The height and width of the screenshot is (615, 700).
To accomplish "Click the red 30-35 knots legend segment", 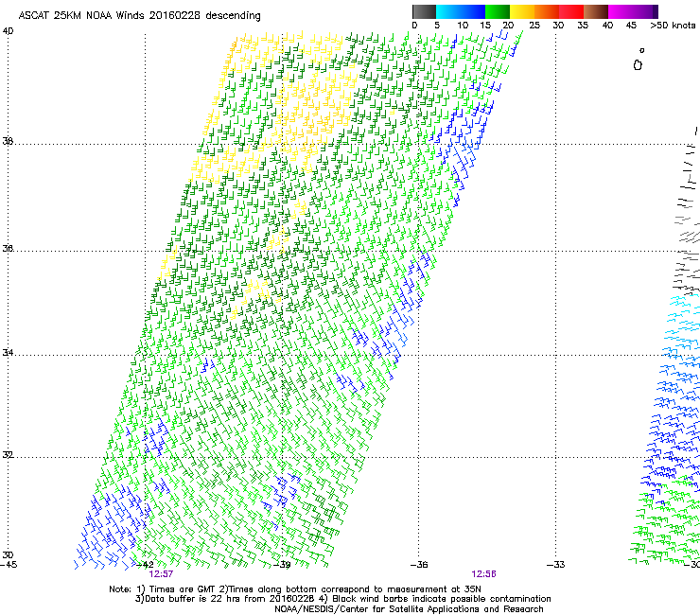I will (x=571, y=11).
